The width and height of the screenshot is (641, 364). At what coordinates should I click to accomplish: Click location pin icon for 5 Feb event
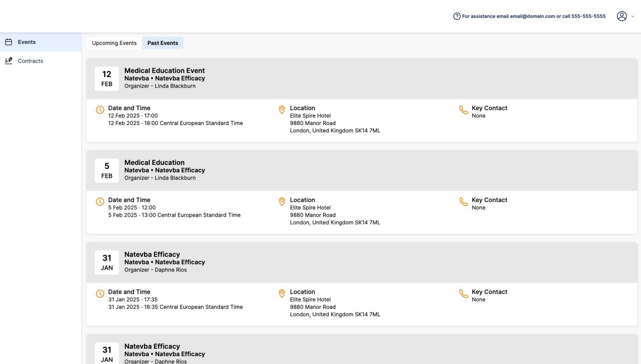click(282, 202)
